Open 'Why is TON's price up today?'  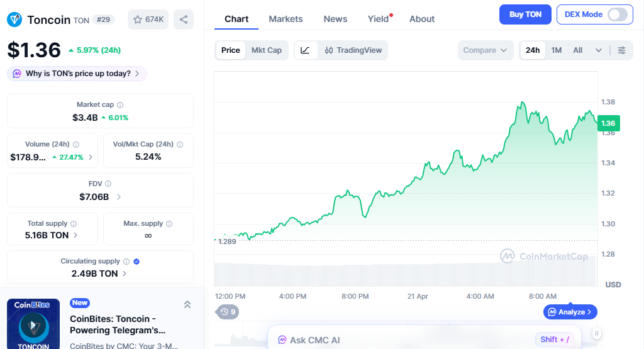(x=77, y=74)
